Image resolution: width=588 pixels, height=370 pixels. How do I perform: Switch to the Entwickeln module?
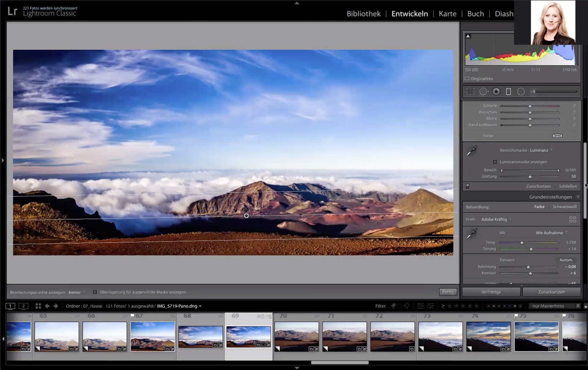click(410, 13)
